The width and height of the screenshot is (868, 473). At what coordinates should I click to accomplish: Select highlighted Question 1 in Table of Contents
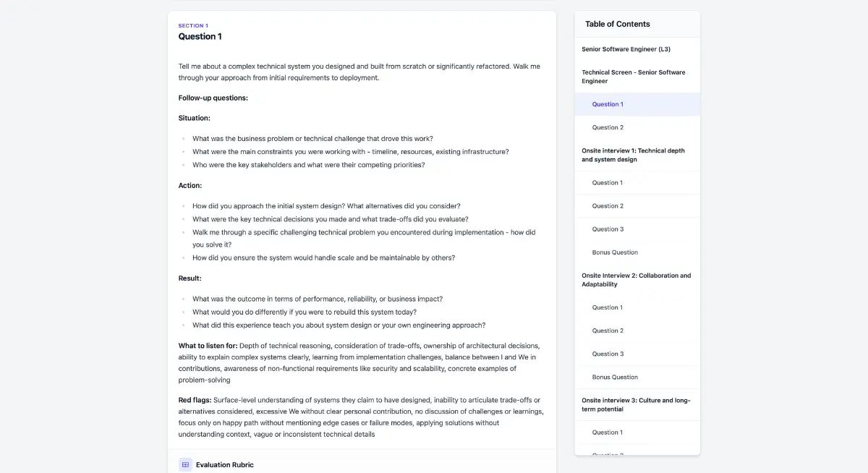[x=637, y=104]
